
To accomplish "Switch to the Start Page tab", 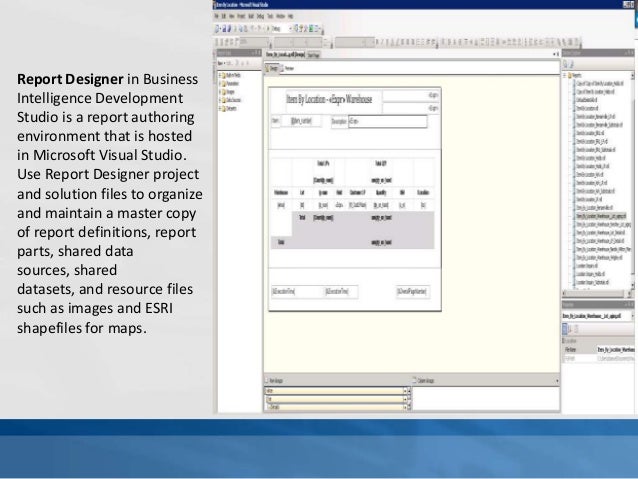I will (x=313, y=55).
